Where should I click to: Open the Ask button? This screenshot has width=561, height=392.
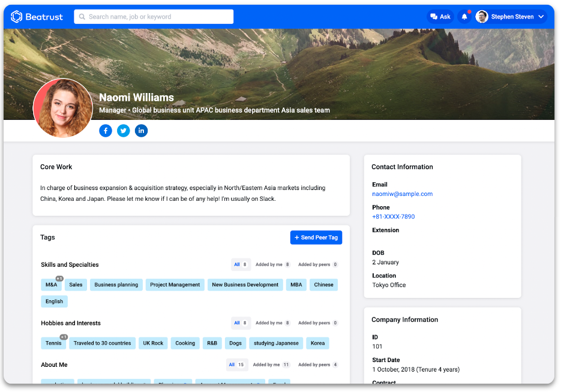tap(440, 17)
